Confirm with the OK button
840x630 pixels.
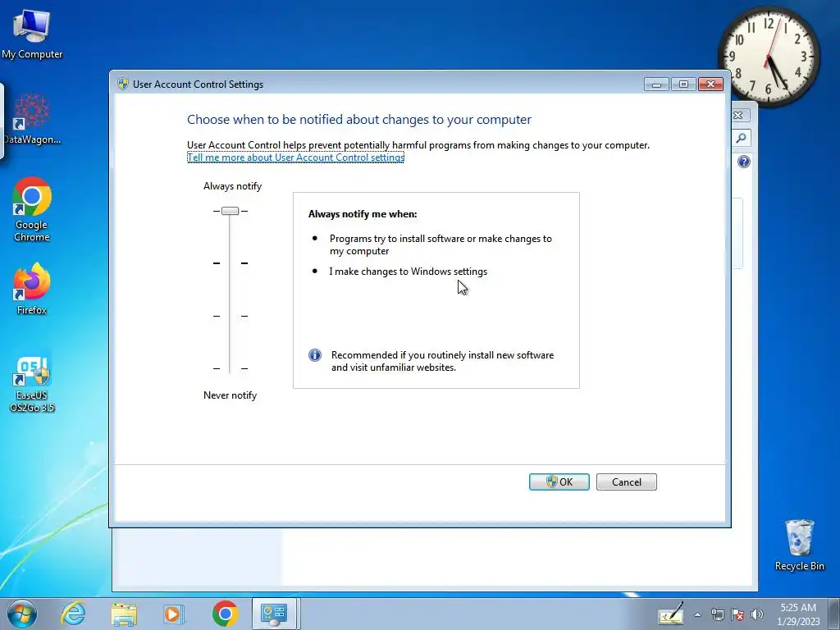[559, 482]
